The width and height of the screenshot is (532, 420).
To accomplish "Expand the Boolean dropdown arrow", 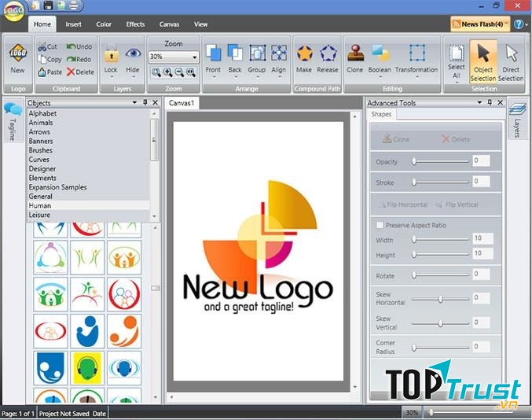I will coord(380,77).
